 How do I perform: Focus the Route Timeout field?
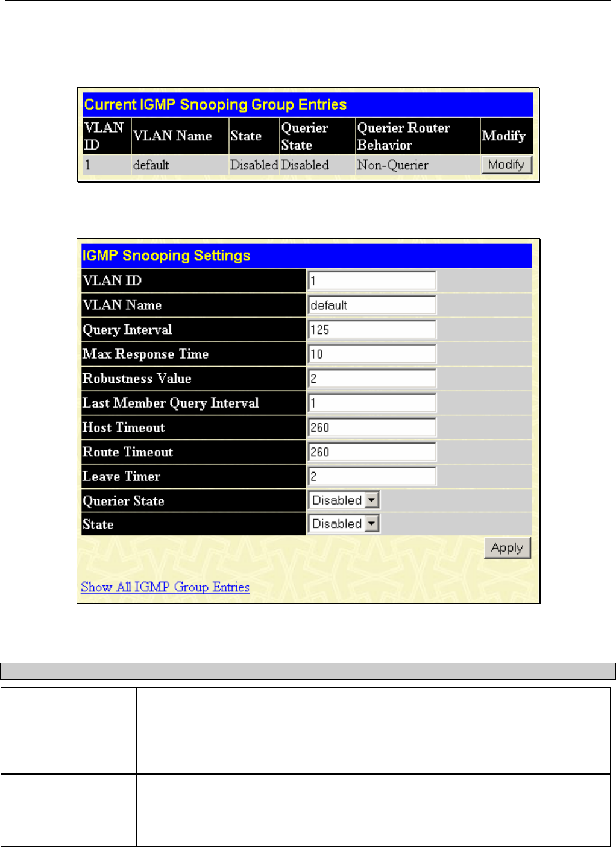click(x=372, y=452)
